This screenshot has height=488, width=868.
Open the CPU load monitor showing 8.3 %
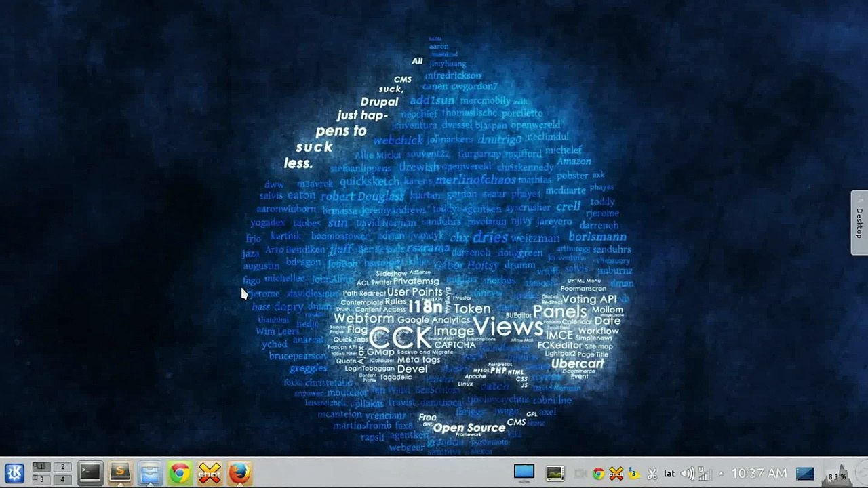tap(837, 474)
